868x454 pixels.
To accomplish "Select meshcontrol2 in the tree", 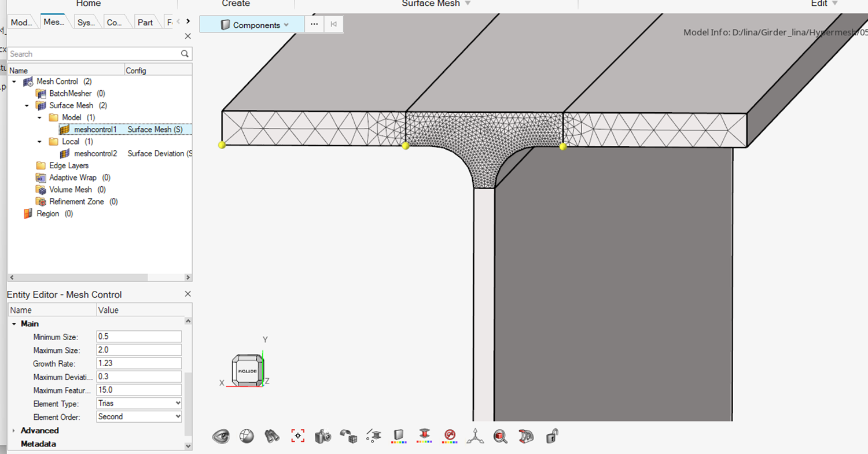I will coord(95,154).
